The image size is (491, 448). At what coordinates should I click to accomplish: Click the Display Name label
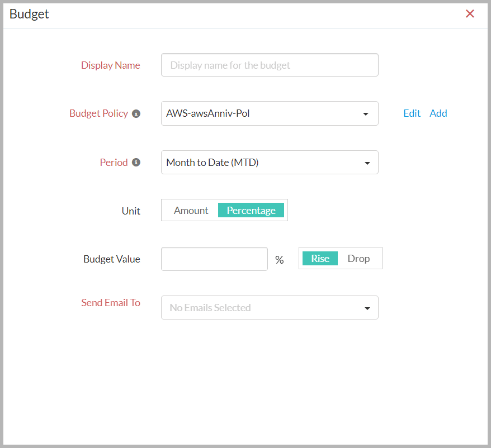110,65
